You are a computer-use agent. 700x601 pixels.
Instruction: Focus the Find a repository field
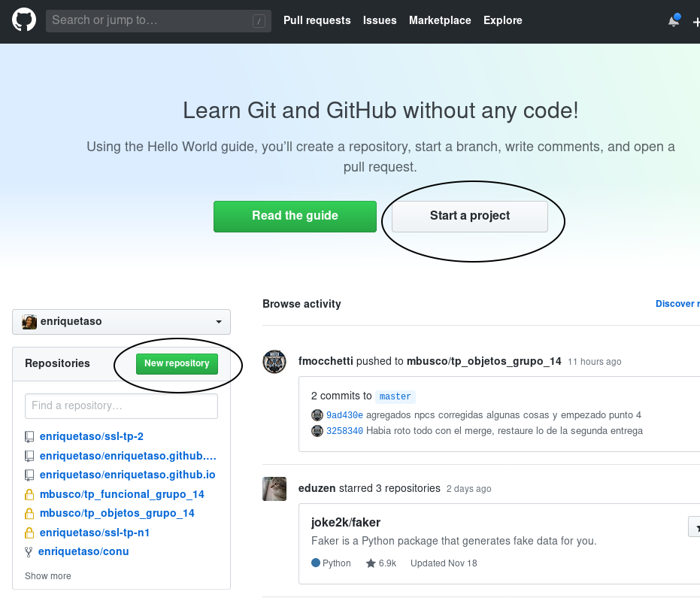tap(122, 406)
